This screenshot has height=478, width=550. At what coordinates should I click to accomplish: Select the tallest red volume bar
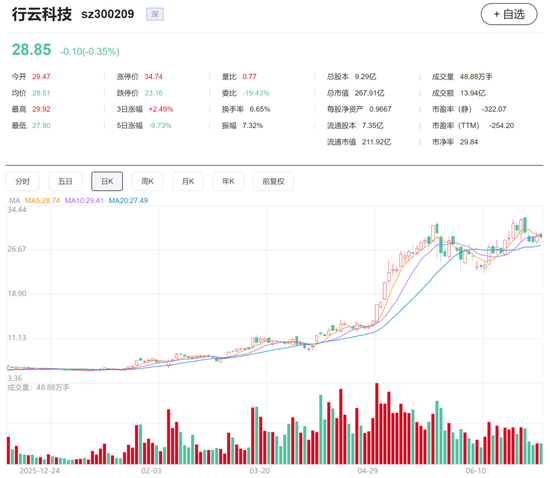(377, 424)
